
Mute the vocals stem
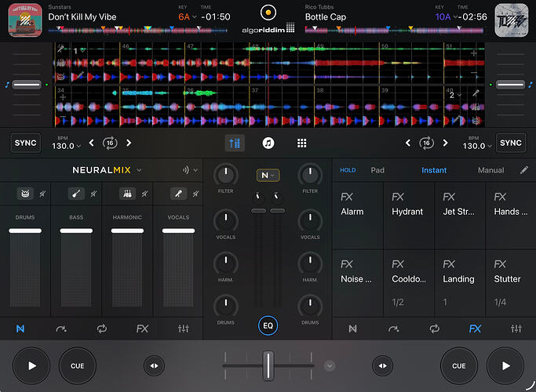pyautogui.click(x=195, y=194)
